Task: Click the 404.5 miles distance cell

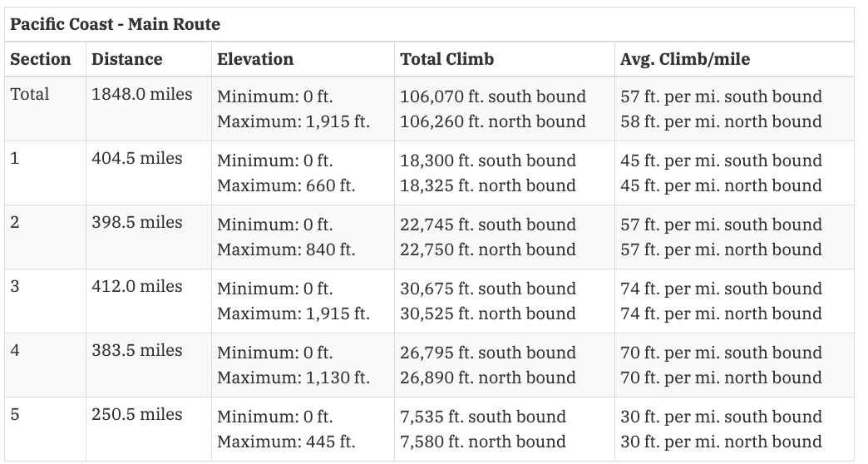Action: (x=136, y=158)
